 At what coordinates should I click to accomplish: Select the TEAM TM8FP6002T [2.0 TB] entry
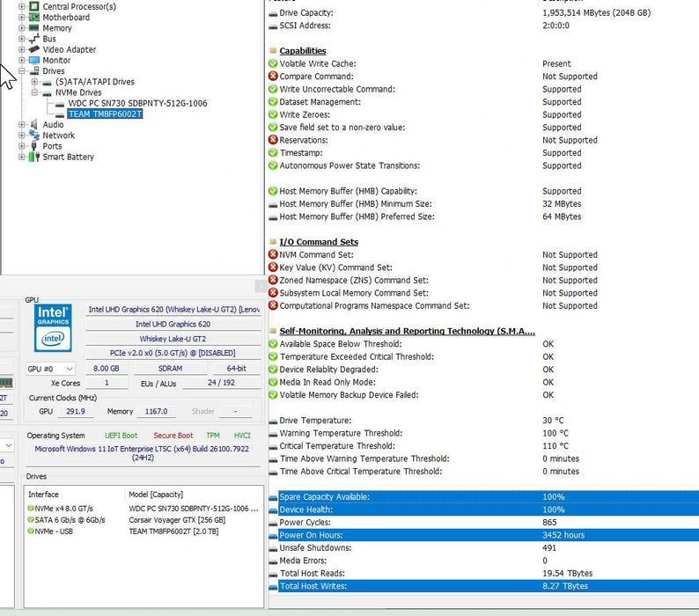(x=173, y=532)
